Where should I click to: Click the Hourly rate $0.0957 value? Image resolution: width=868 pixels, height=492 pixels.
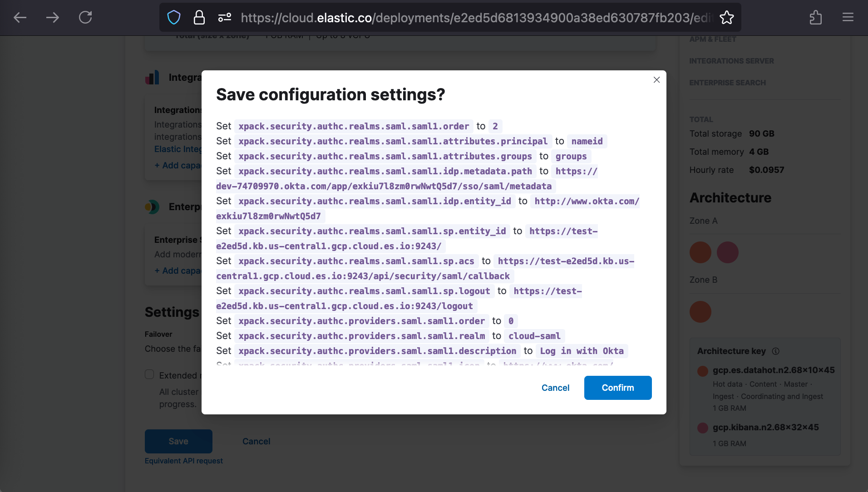(x=766, y=170)
